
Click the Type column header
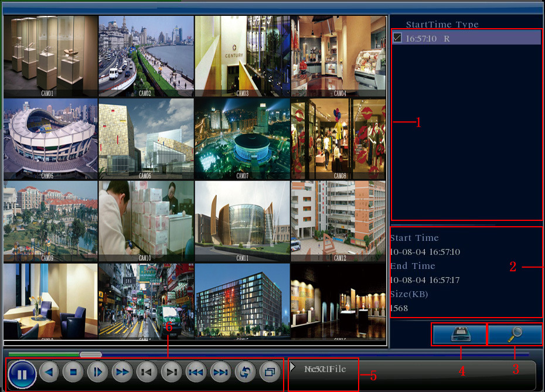467,25
